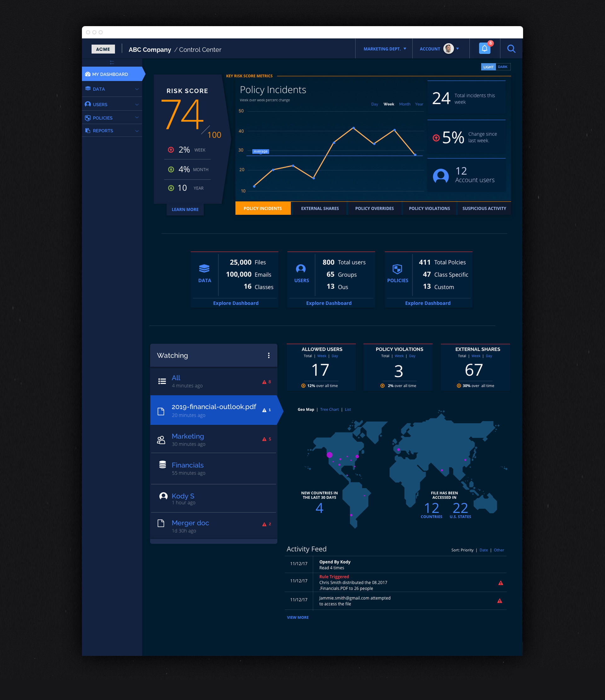Click Explore Dashboard under Data
The width and height of the screenshot is (605, 700).
(x=236, y=303)
